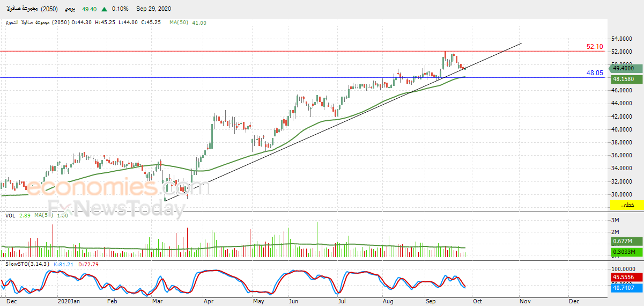The width and height of the screenshot is (644, 306).
Task: Click the blue 48.05 support level label
Action: pyautogui.click(x=595, y=72)
